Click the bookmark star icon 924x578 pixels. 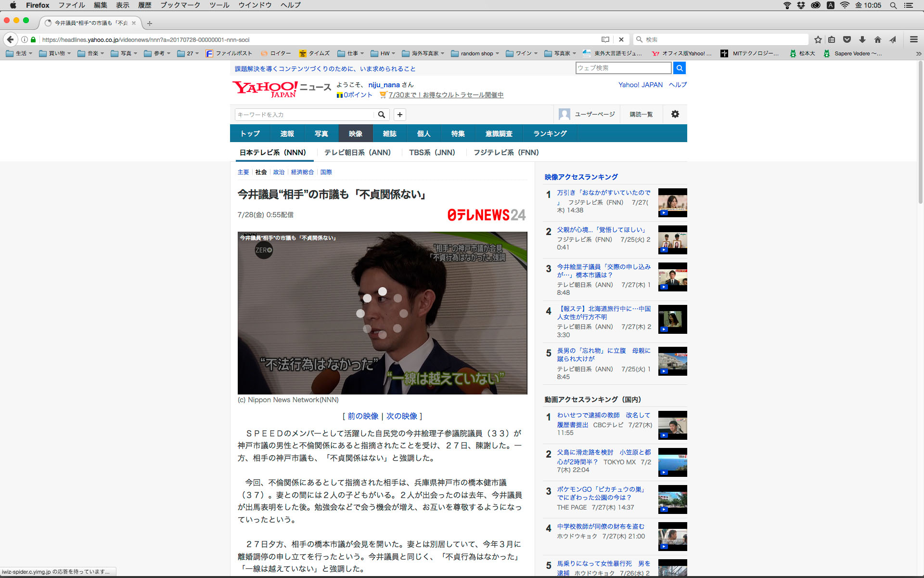point(818,39)
